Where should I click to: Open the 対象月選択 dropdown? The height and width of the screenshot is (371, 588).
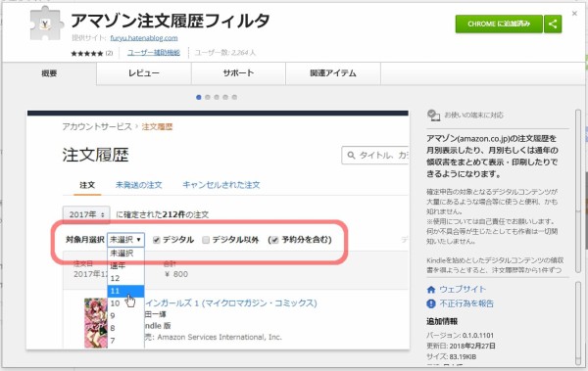point(125,240)
